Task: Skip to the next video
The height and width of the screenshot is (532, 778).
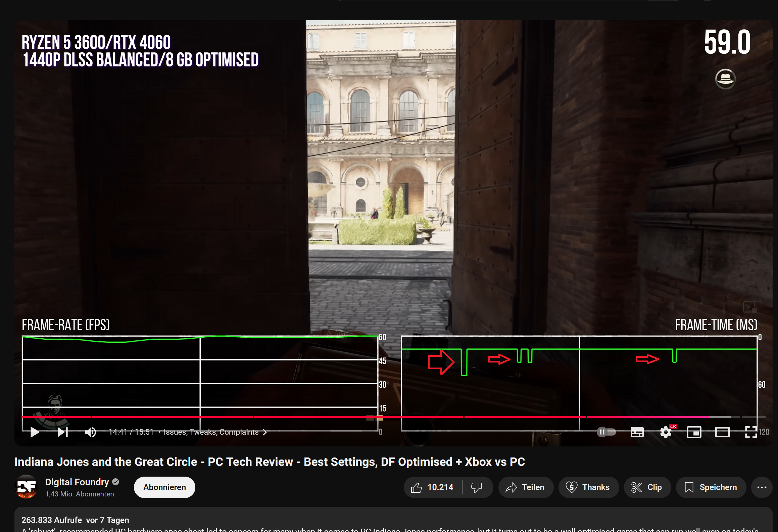Action: [x=63, y=432]
